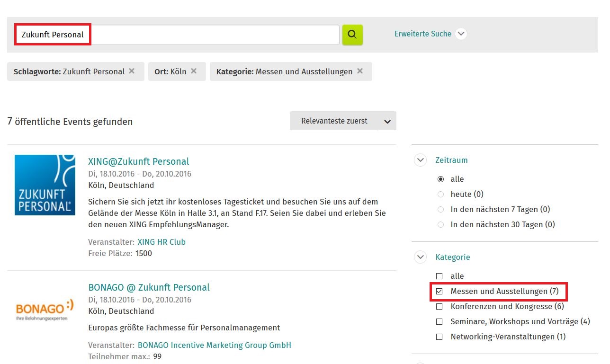Click 'Europas größte Fachmesse für Personalmanagement' description
This screenshot has width=610, height=364.
coord(184,328)
